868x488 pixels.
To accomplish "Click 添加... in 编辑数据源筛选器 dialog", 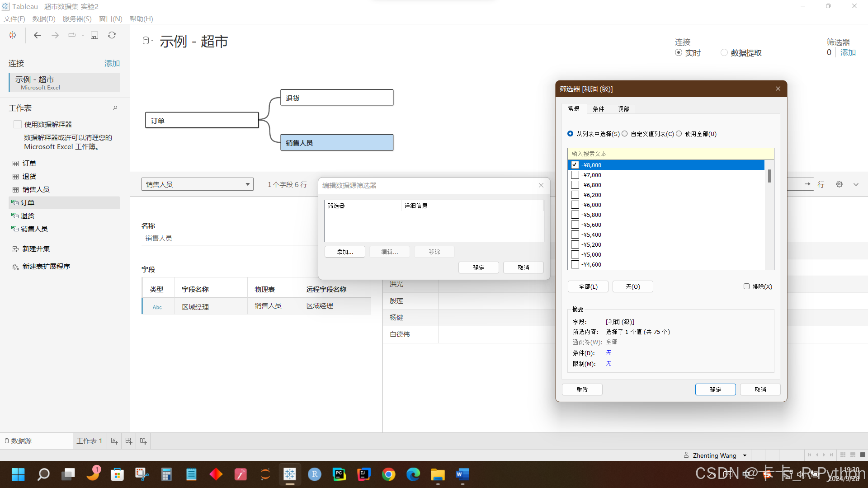I will (x=345, y=252).
